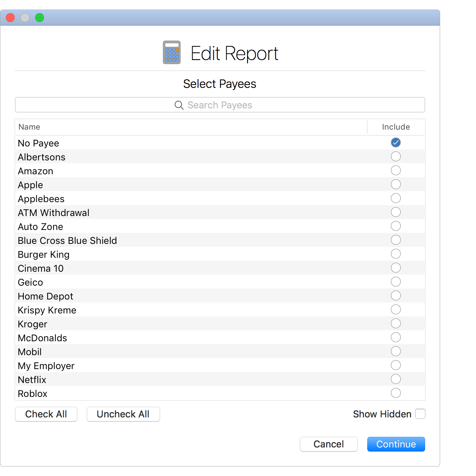Select the My Employer row name
The height and width of the screenshot is (476, 476).
(46, 366)
